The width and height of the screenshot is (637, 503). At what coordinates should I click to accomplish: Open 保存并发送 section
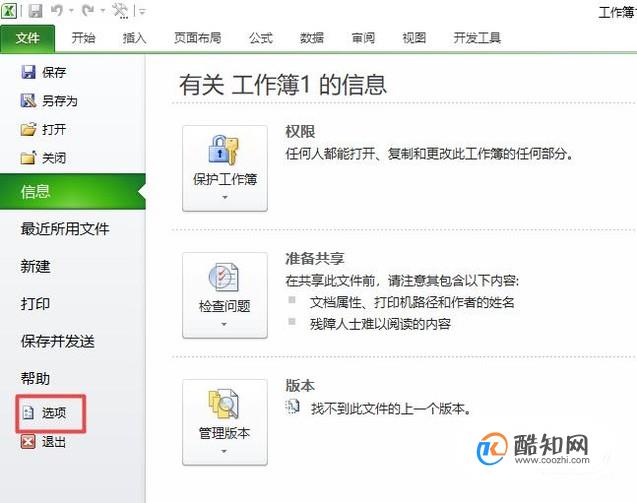58,341
